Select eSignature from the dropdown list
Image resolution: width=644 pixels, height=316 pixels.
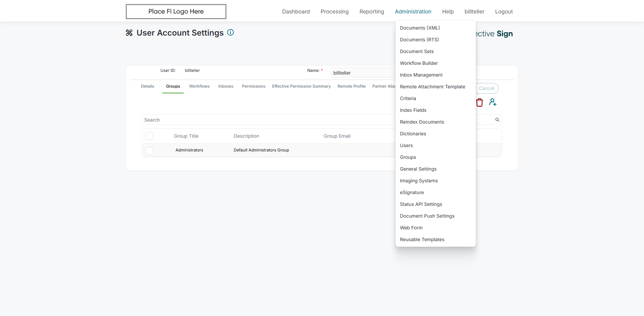[x=412, y=192]
